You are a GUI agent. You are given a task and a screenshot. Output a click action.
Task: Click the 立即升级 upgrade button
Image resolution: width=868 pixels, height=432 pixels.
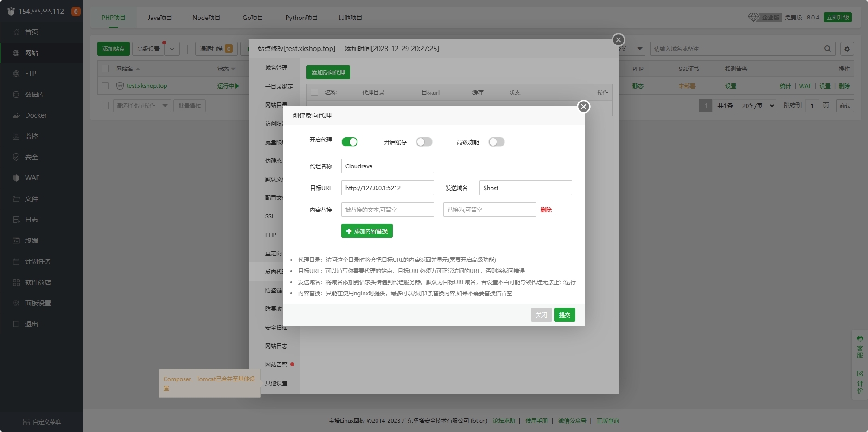click(838, 17)
